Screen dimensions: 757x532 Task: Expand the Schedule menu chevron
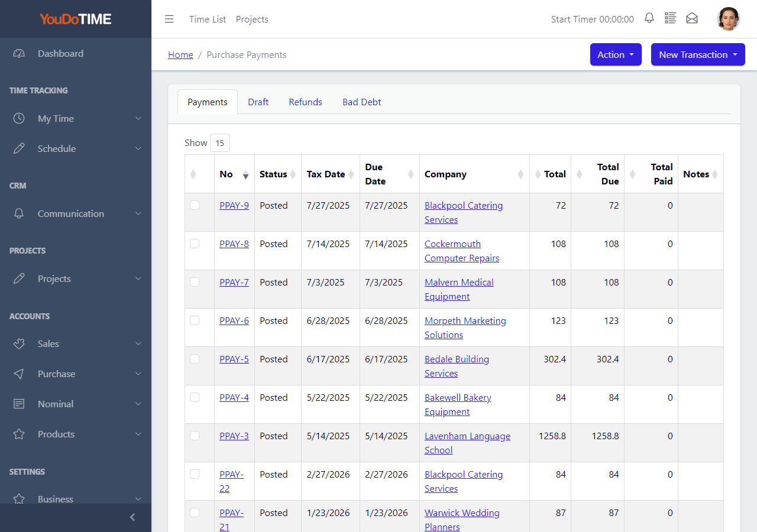[138, 148]
